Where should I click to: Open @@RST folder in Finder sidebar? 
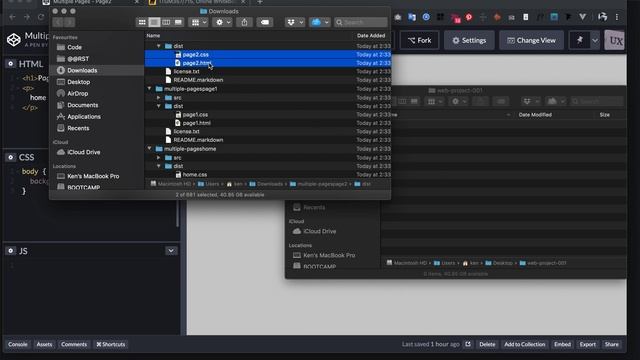pyautogui.click(x=78, y=59)
